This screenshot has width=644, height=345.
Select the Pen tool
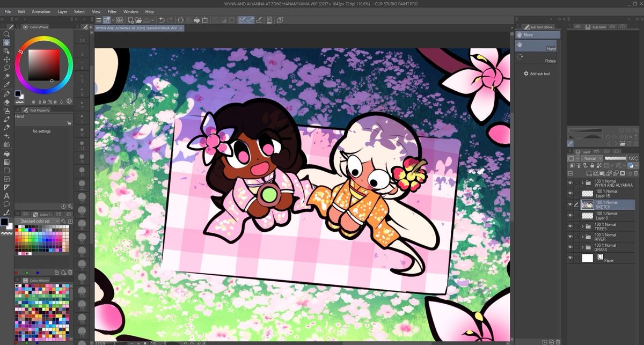pos(6,93)
